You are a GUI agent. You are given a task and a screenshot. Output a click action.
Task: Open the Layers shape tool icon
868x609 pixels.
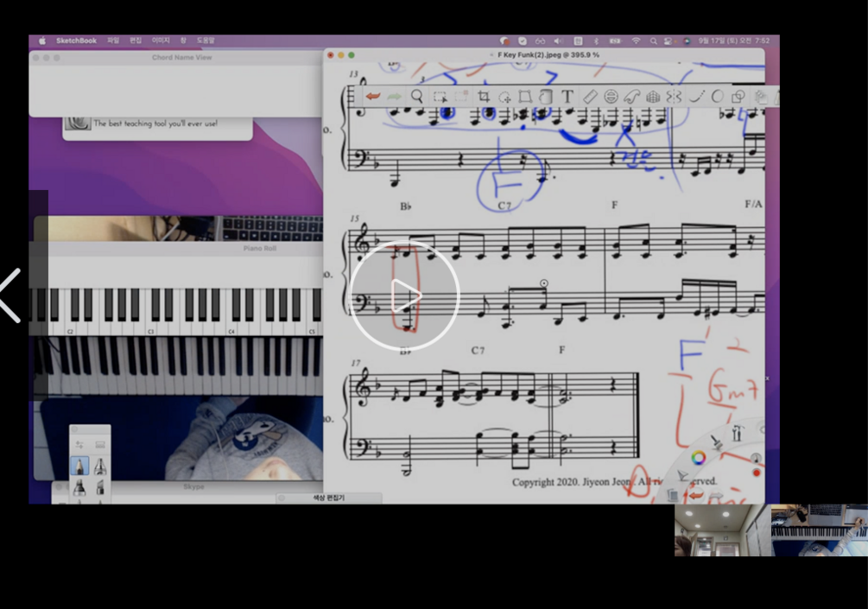pyautogui.click(x=738, y=97)
